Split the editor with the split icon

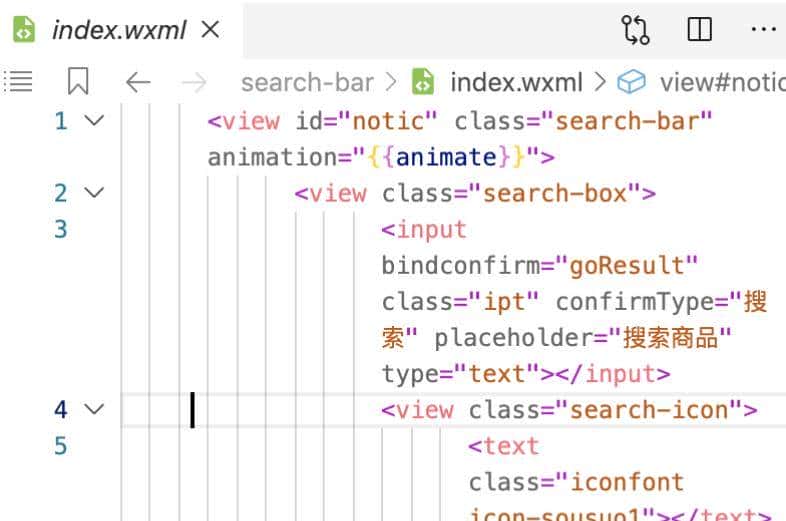point(699,29)
